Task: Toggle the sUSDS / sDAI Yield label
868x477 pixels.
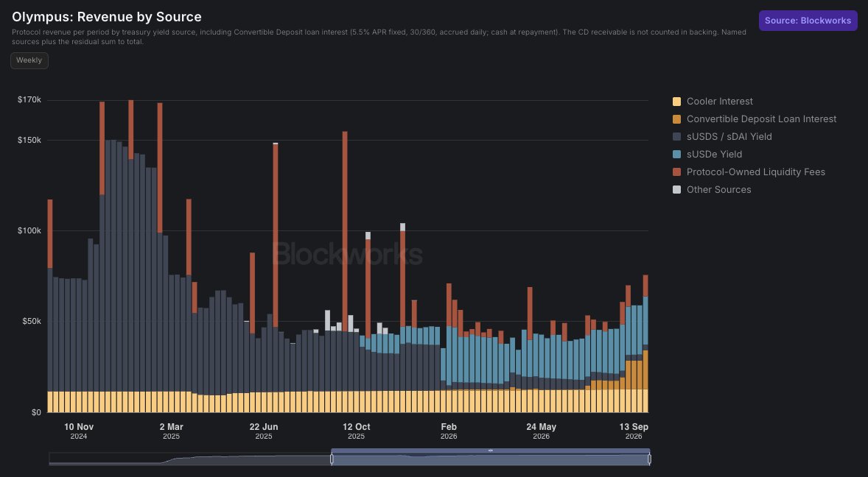Action: click(x=729, y=136)
